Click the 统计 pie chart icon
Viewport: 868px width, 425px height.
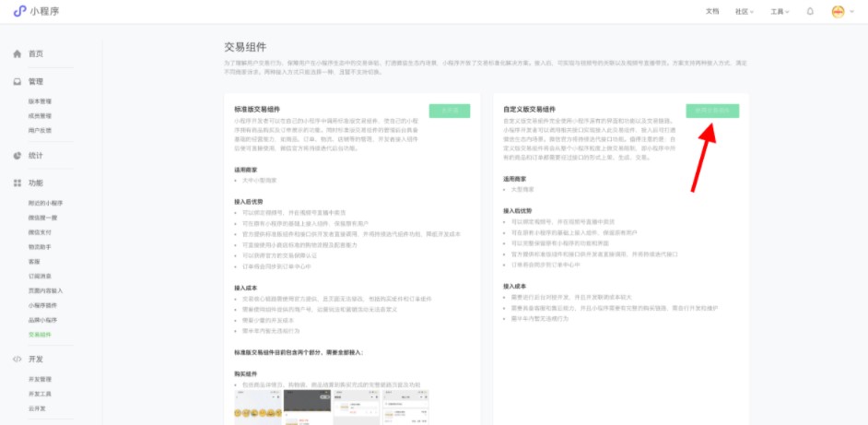[18, 156]
